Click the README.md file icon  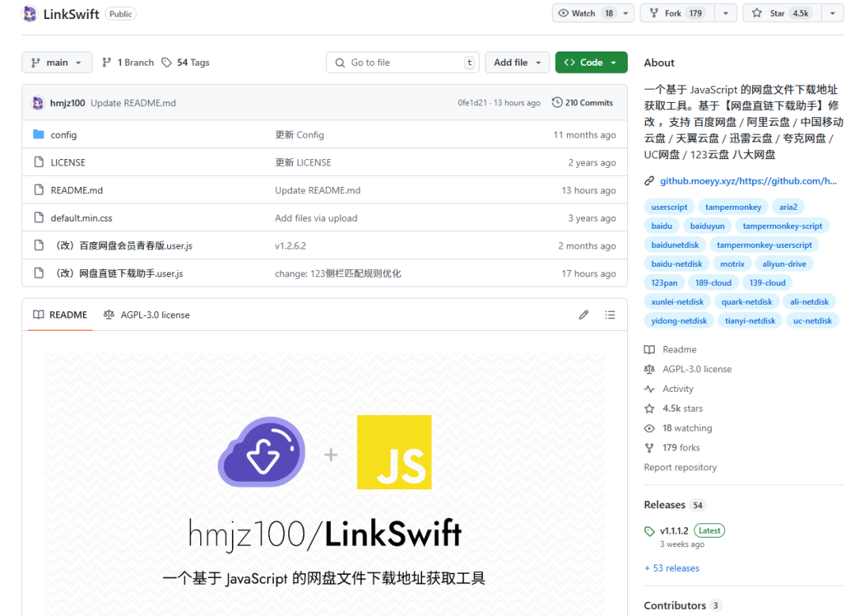(38, 190)
